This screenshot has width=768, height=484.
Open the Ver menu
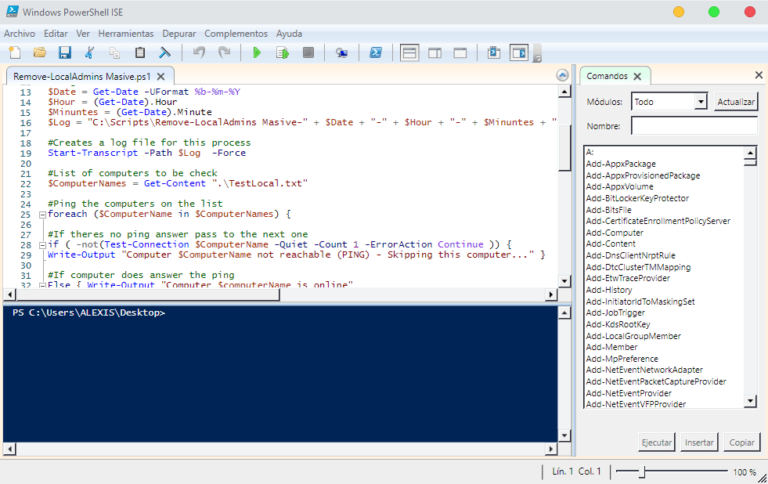pos(83,34)
